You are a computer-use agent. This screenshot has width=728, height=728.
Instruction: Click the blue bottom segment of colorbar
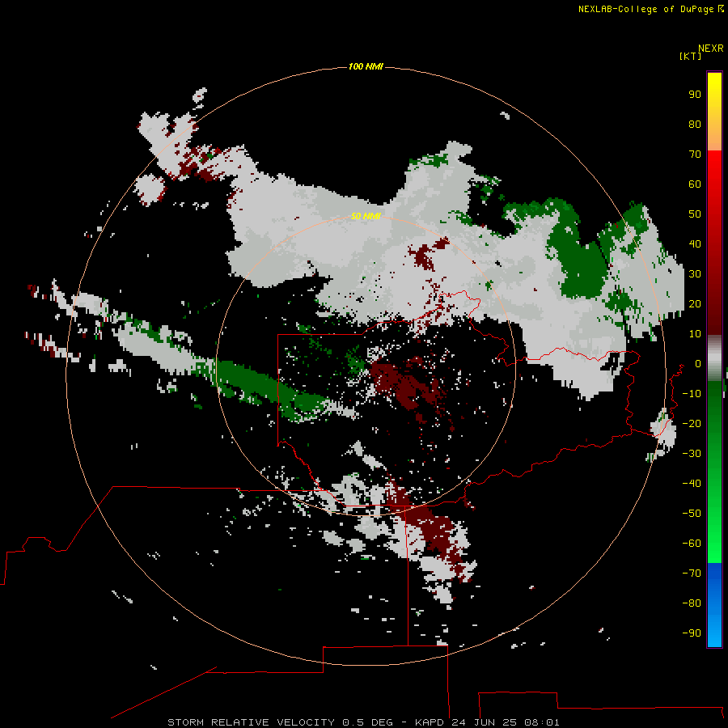coord(714,605)
